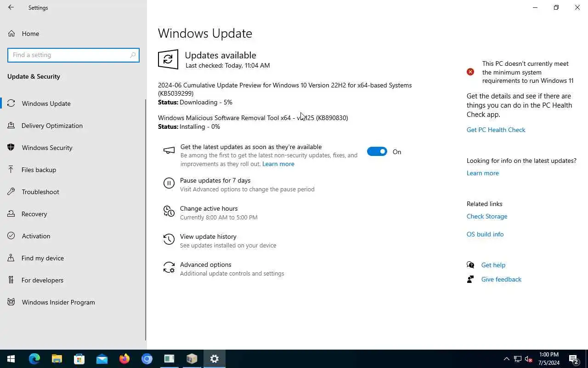
Task: Click the Find my device icon
Action: pyautogui.click(x=11, y=258)
